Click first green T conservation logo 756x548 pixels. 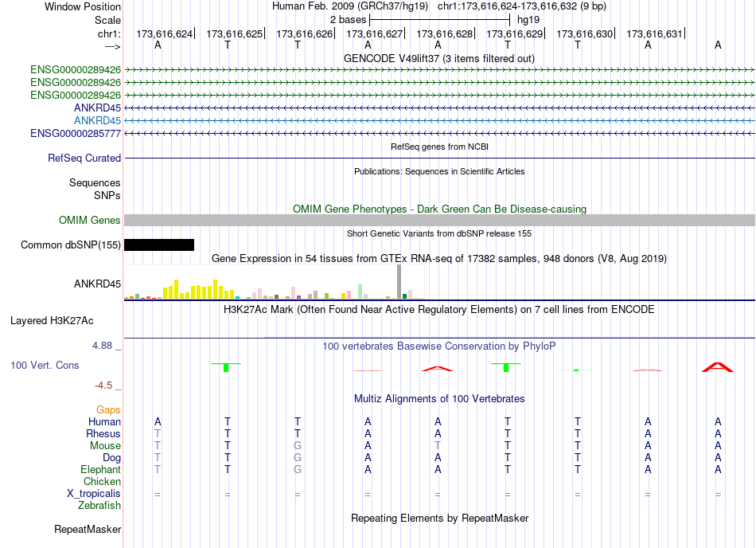[x=226, y=367]
